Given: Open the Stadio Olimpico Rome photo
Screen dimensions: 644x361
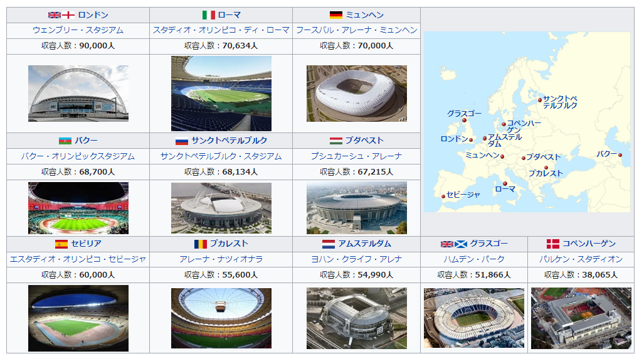Looking at the screenshot, I should tap(221, 94).
